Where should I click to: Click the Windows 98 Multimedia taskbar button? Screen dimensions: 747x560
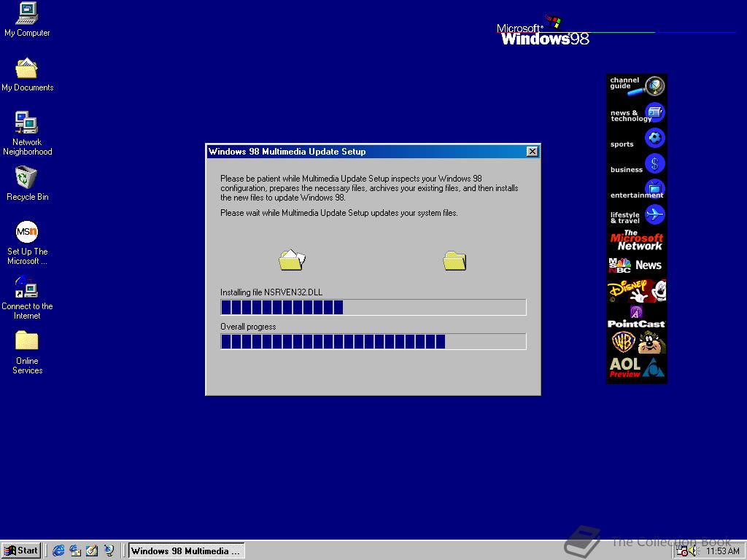pyautogui.click(x=186, y=551)
